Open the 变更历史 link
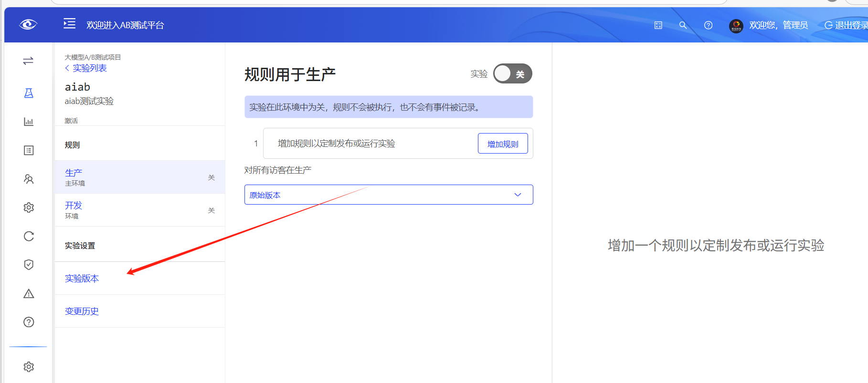The width and height of the screenshot is (868, 383). (x=82, y=311)
